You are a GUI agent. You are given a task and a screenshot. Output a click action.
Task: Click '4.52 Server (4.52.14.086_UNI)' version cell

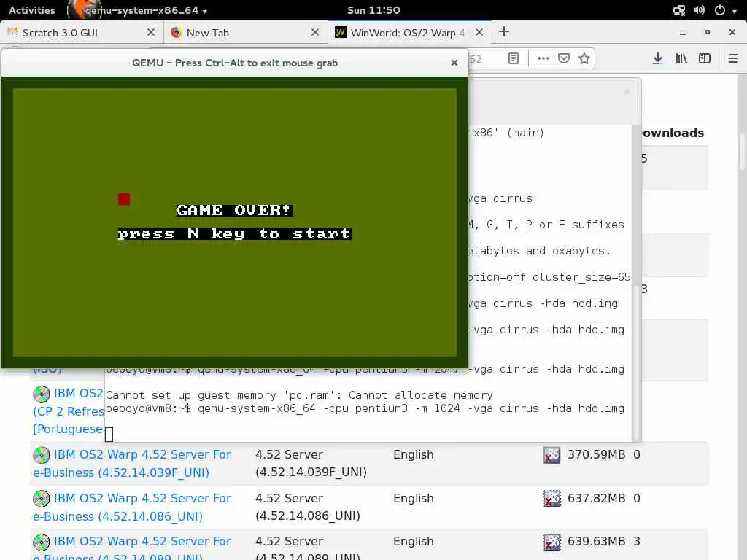[x=308, y=507]
